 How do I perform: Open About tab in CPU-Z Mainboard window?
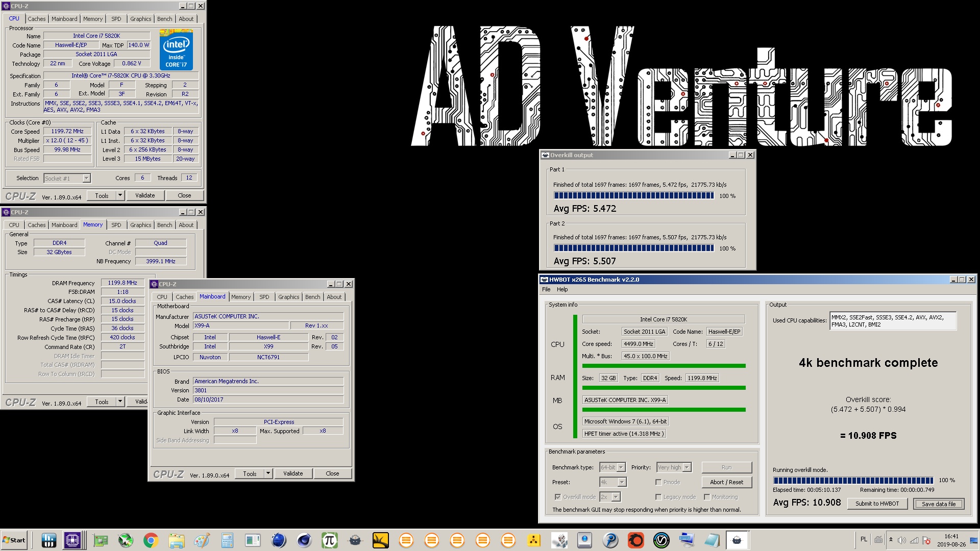coord(334,297)
